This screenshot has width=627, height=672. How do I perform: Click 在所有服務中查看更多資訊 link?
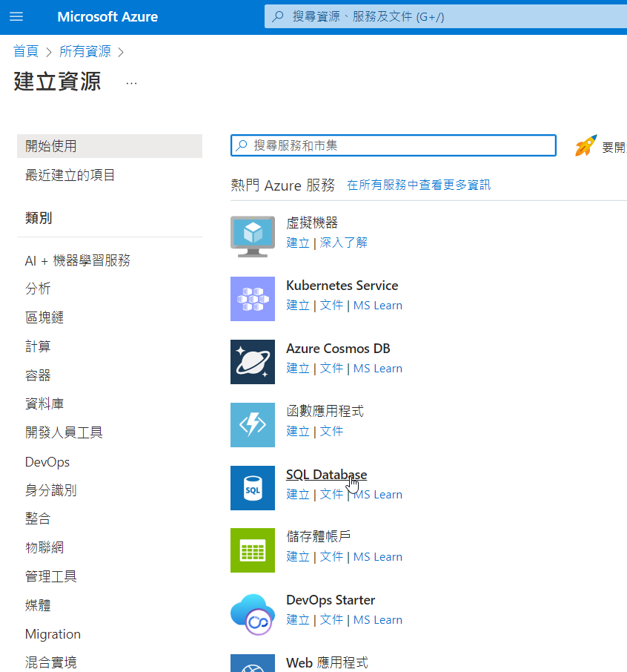coord(419,185)
